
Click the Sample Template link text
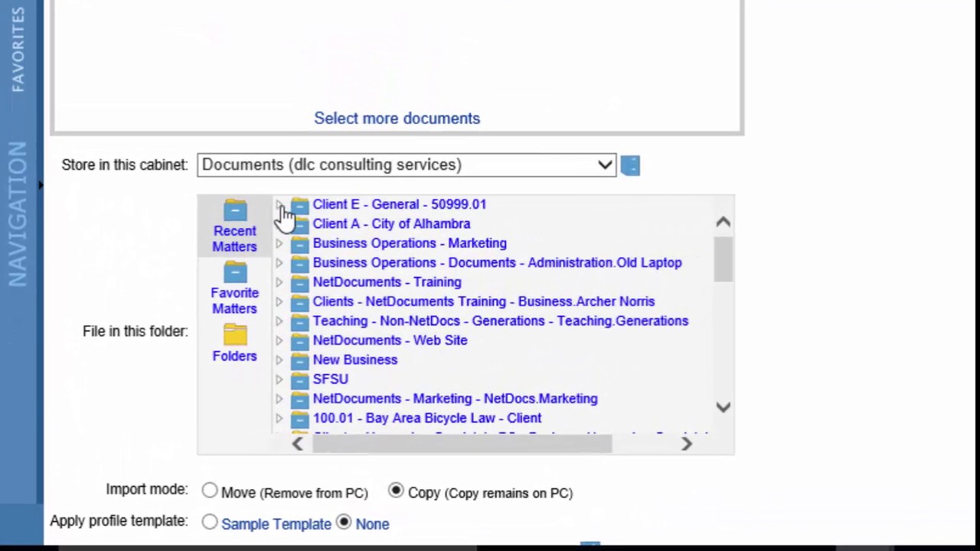click(276, 524)
